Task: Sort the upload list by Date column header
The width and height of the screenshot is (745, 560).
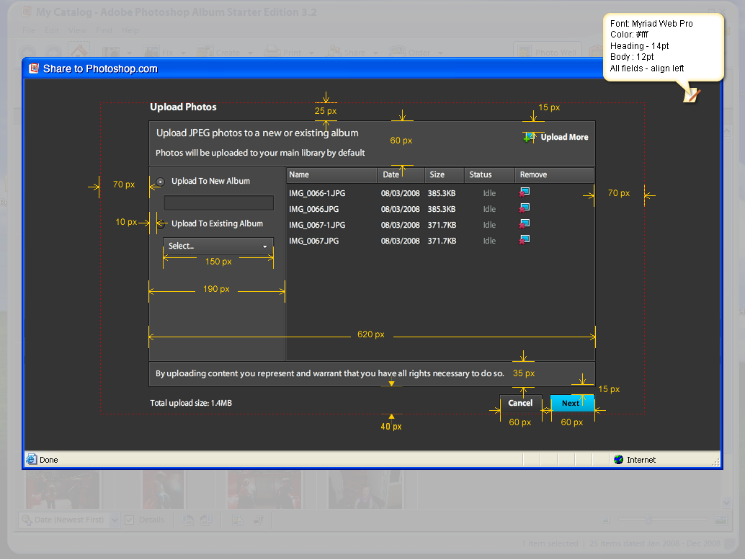Action: pos(401,175)
